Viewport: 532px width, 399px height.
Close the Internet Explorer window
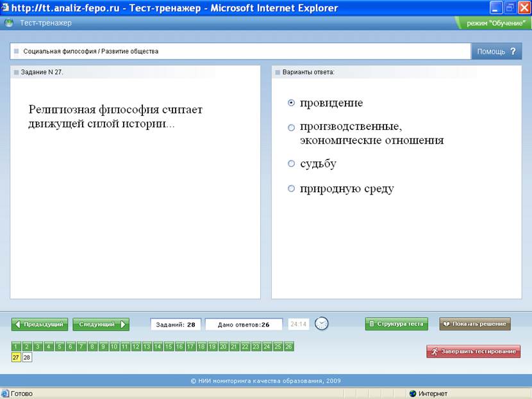tap(524, 8)
